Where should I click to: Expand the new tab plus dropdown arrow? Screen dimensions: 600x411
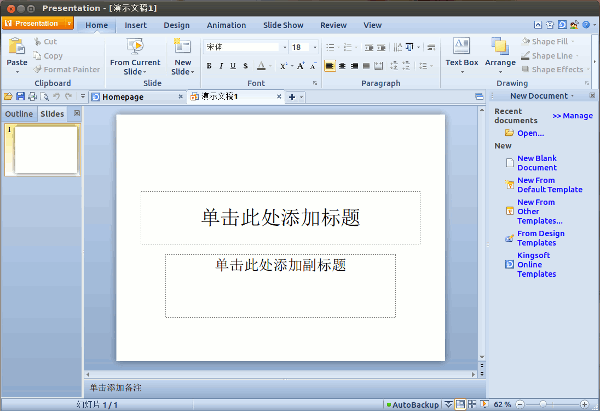(302, 97)
